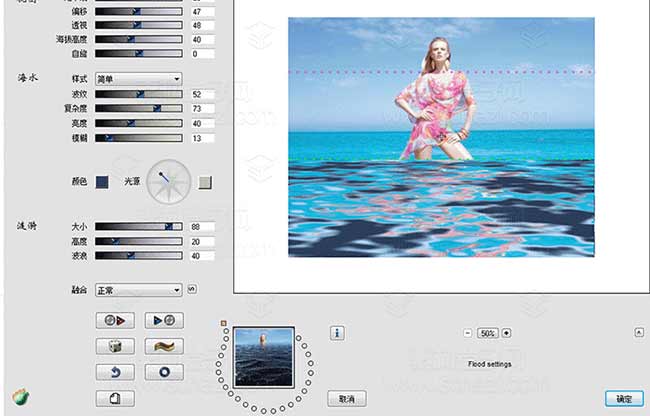Click the 颜色 dark blue color swatch
This screenshot has width=650, height=416.
102,181
